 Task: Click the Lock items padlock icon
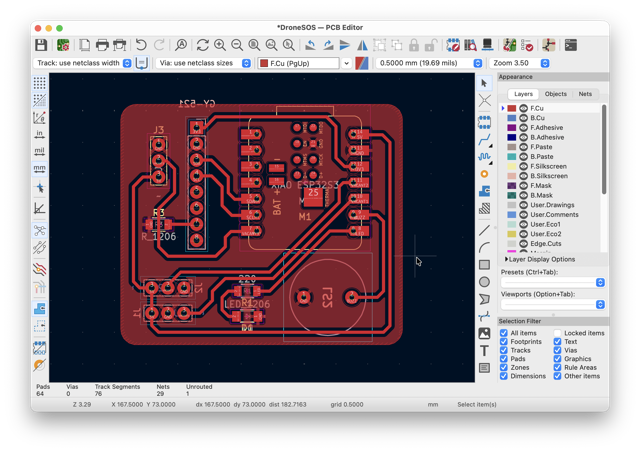point(414,45)
